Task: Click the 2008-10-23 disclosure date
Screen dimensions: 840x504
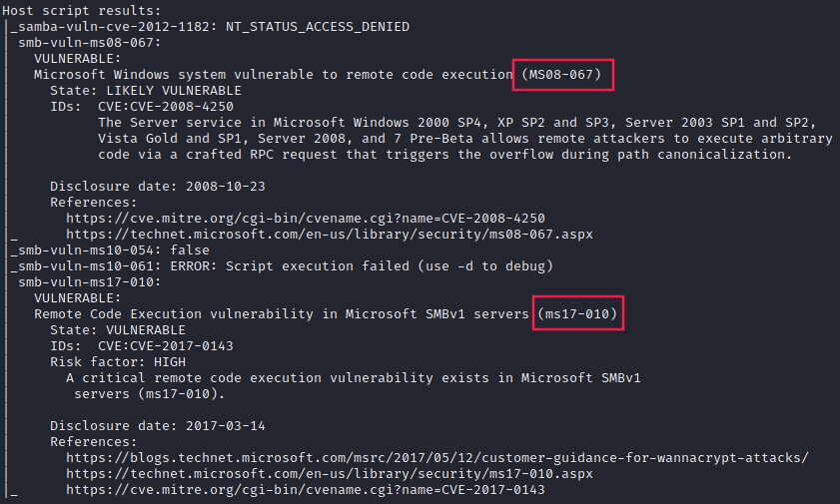Action: (x=225, y=187)
